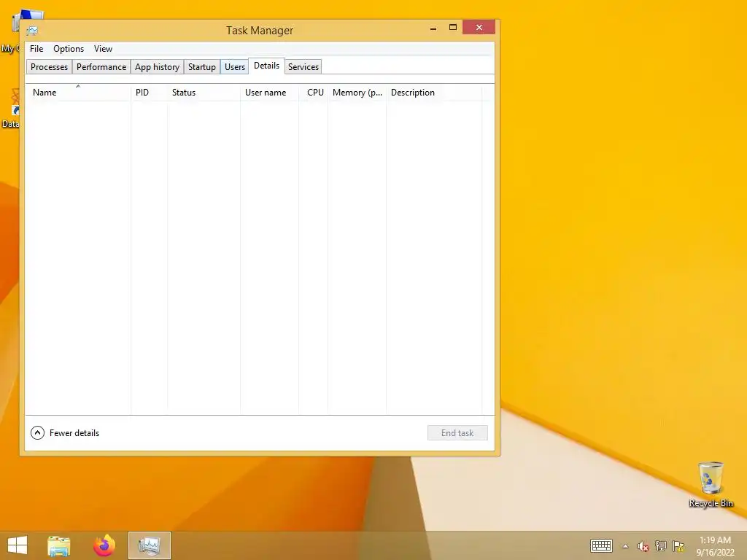This screenshot has width=747, height=560.
Task: Click the Task Manager taskbar icon
Action: 149,545
